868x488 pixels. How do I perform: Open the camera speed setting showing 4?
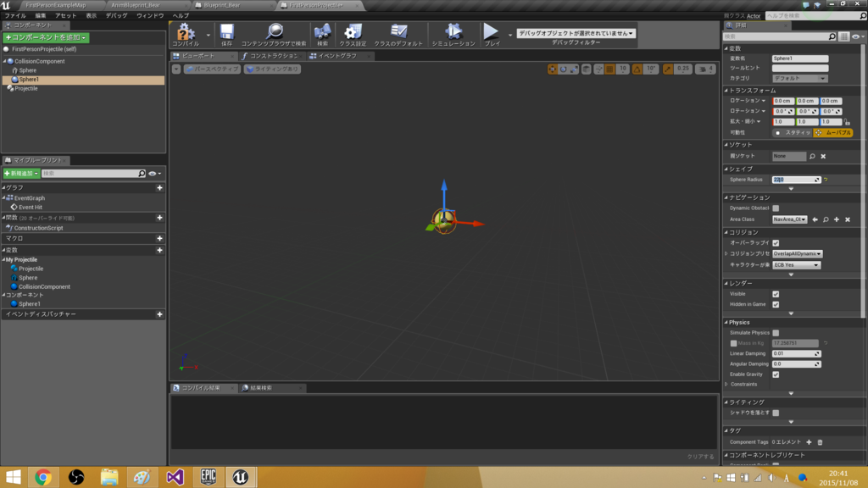(706, 69)
